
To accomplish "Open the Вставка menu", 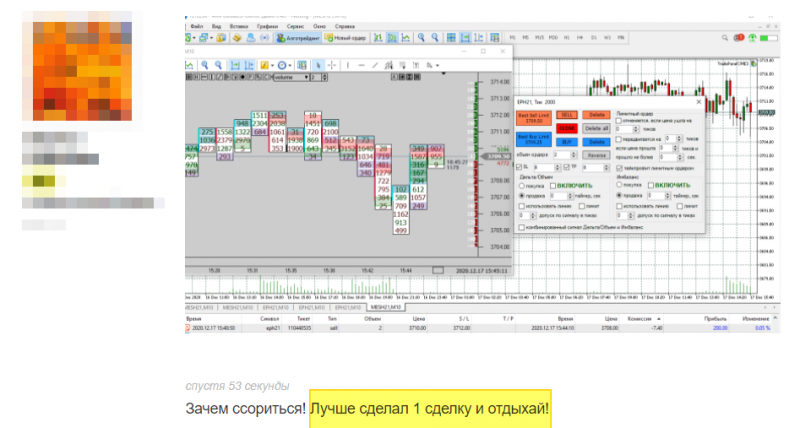I will click(239, 26).
